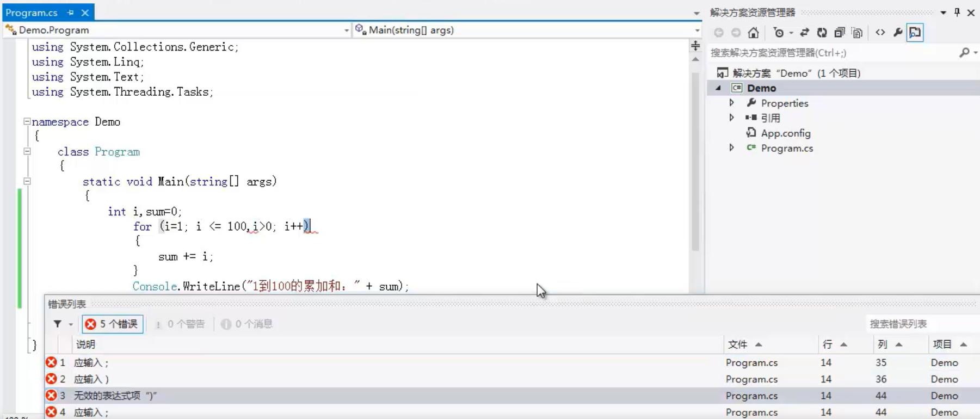Refresh the Solution Explorer
Viewport: 980px width, 419px height.
point(822,33)
